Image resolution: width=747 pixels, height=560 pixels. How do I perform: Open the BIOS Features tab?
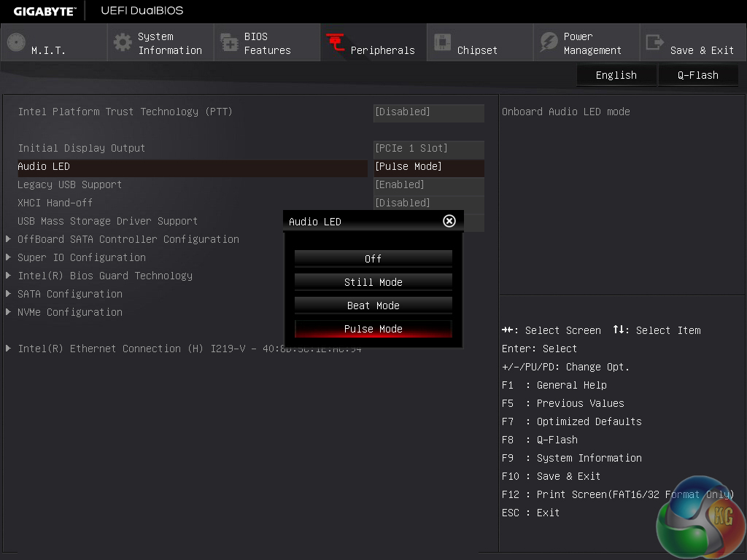coord(267,43)
